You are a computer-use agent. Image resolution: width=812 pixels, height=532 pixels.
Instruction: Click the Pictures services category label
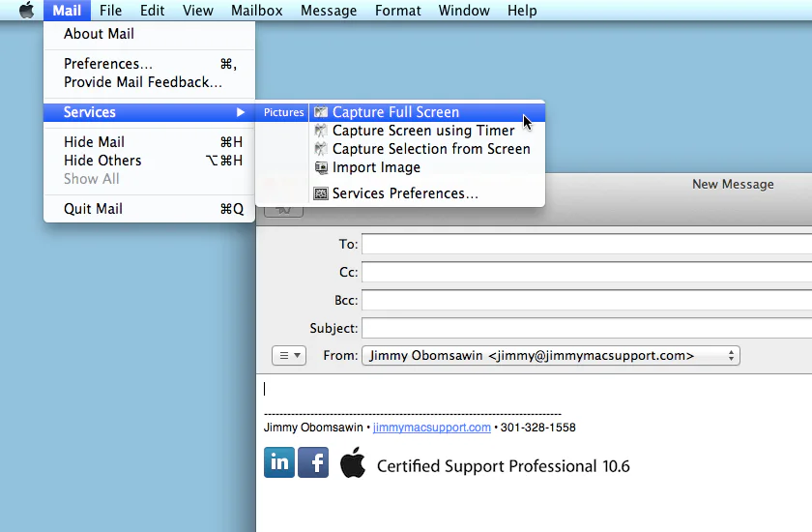[284, 112]
